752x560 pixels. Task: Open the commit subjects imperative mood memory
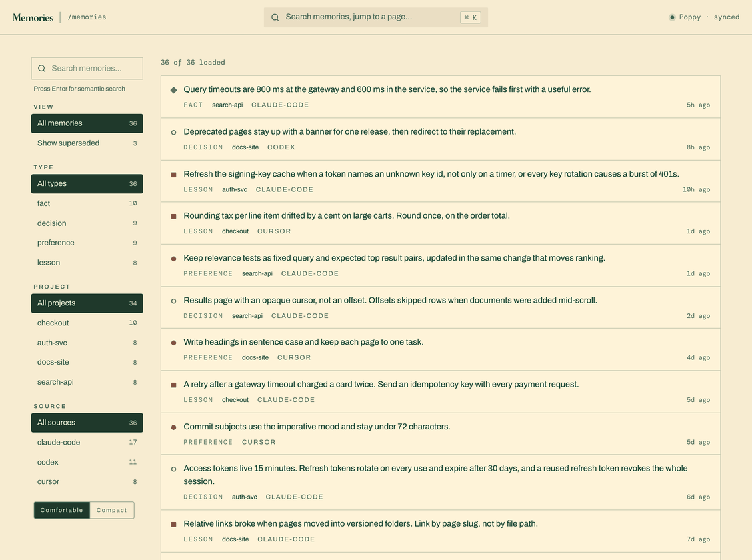(x=440, y=434)
